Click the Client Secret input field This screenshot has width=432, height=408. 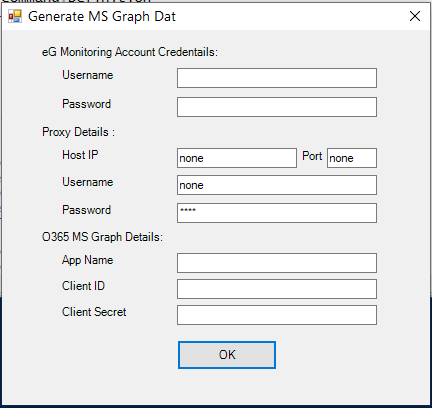click(277, 315)
